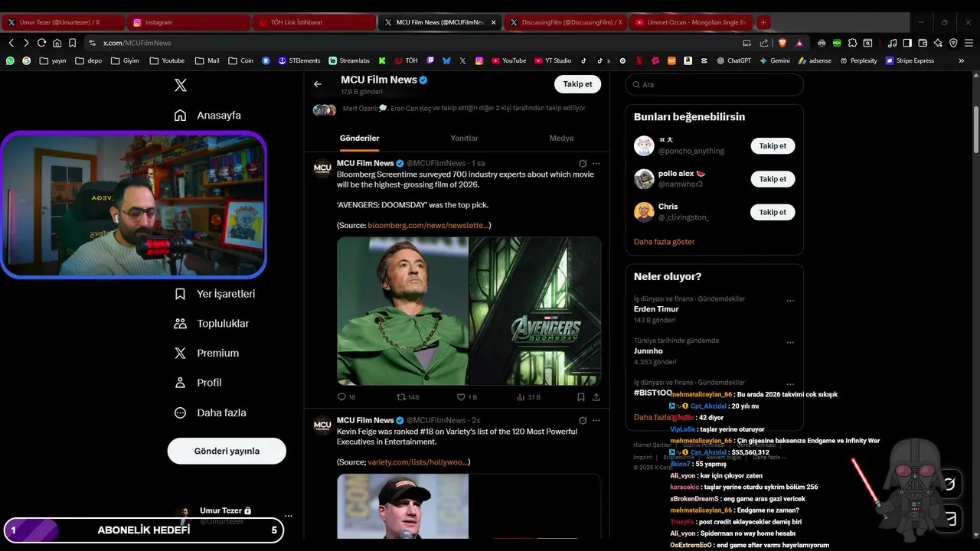This screenshot has width=980, height=551.
Task: Follow the pollo alex account
Action: [x=773, y=179]
